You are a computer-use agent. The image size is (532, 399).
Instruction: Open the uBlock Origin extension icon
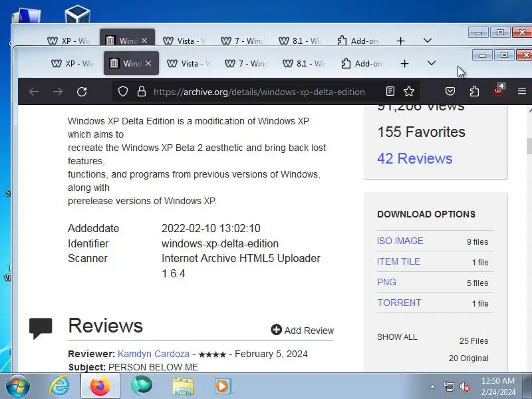coord(498,90)
